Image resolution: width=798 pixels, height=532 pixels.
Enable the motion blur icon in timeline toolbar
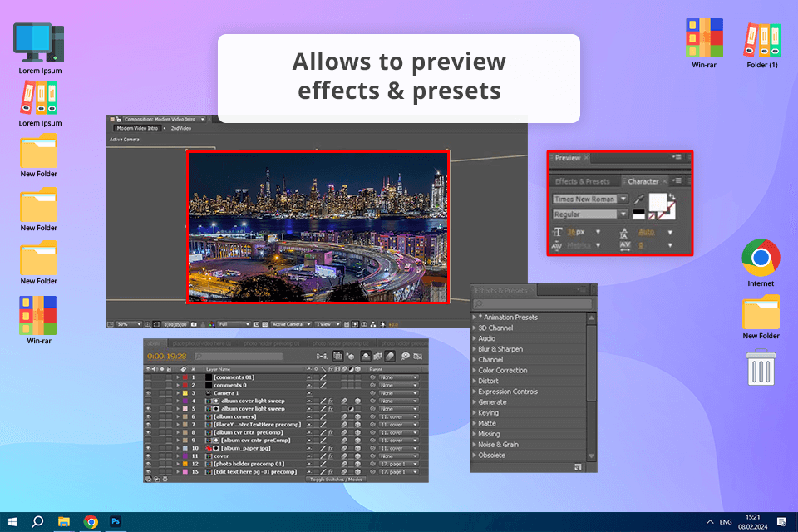point(390,356)
